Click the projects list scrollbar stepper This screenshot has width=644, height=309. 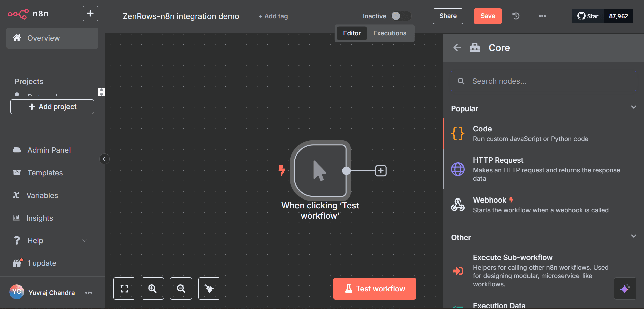(x=101, y=92)
